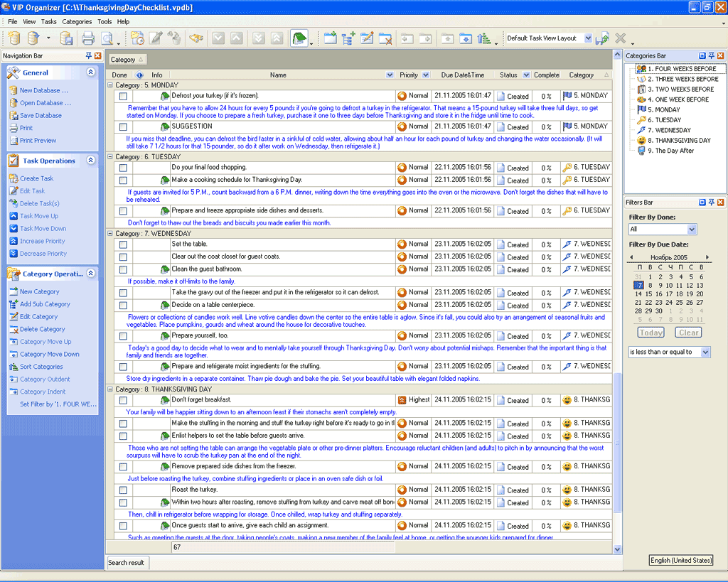Switch to the Search result tab
728x582 pixels.
coord(127,563)
